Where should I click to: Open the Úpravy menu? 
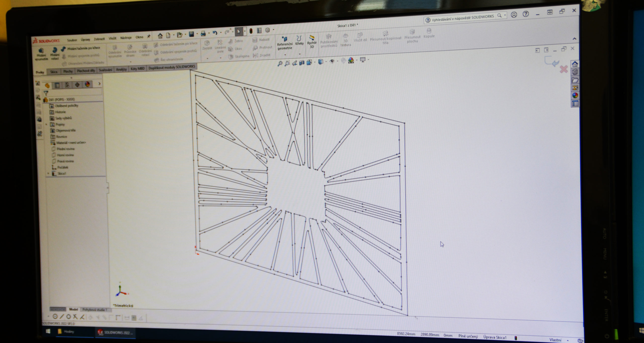(x=85, y=39)
